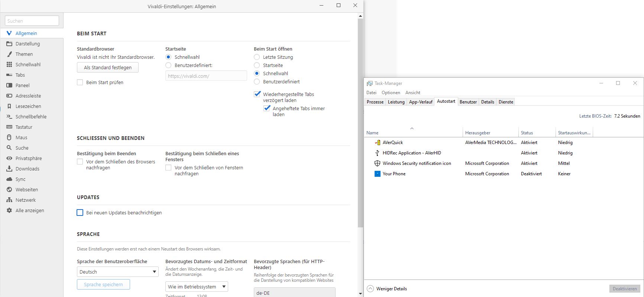
Task: Click the Sync cloud icon
Action: click(x=9, y=179)
